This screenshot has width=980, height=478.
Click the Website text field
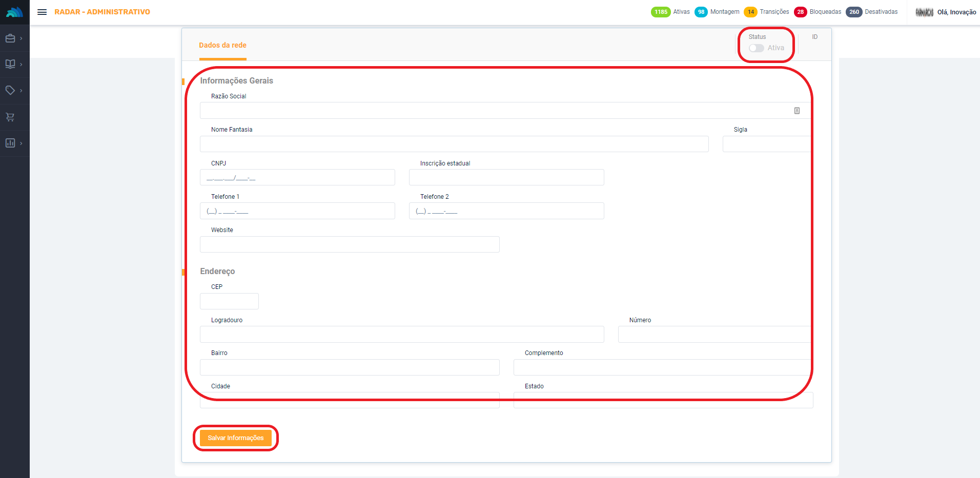coord(350,244)
